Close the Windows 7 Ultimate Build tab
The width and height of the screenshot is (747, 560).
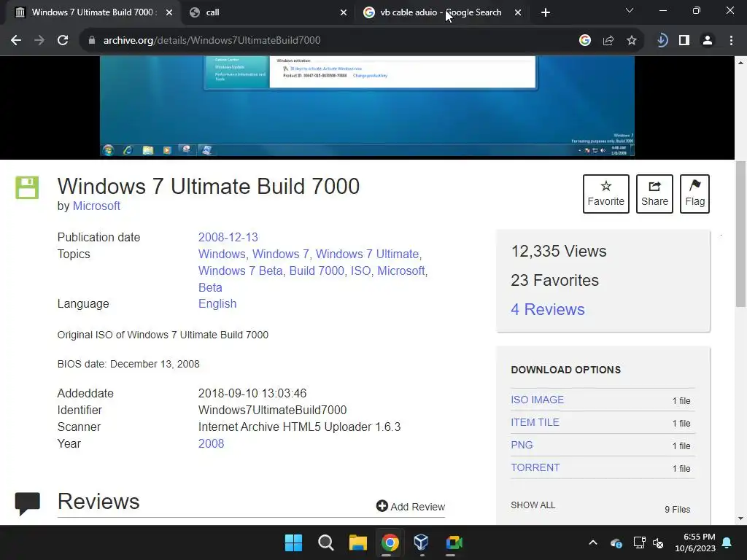169,13
